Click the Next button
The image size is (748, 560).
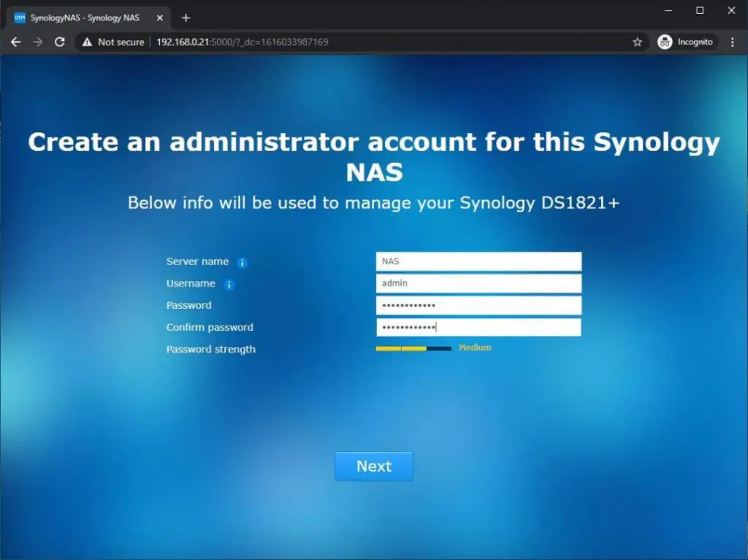(x=374, y=466)
